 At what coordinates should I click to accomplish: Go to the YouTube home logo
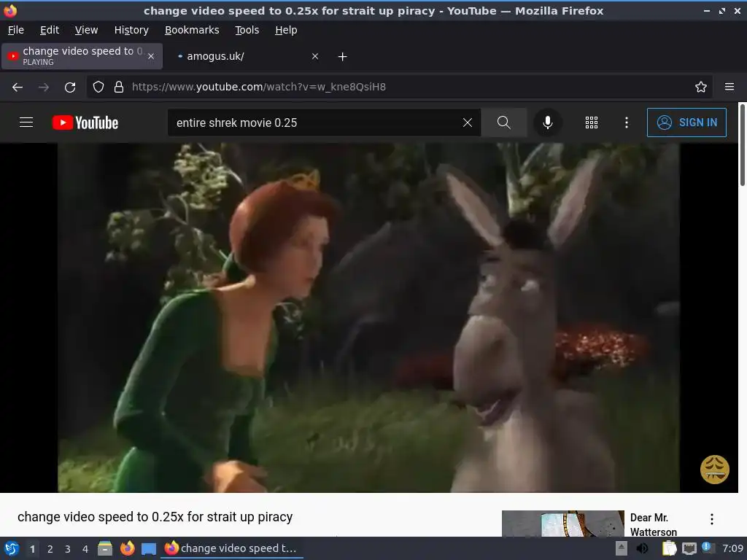pos(85,122)
